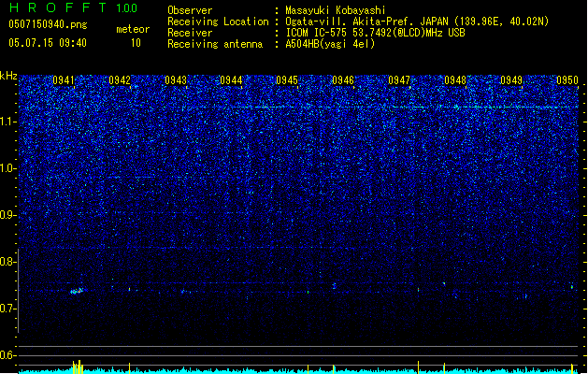588x374 pixels.
Task: Select observer name Masayuki Kobayashi
Action: (x=336, y=10)
